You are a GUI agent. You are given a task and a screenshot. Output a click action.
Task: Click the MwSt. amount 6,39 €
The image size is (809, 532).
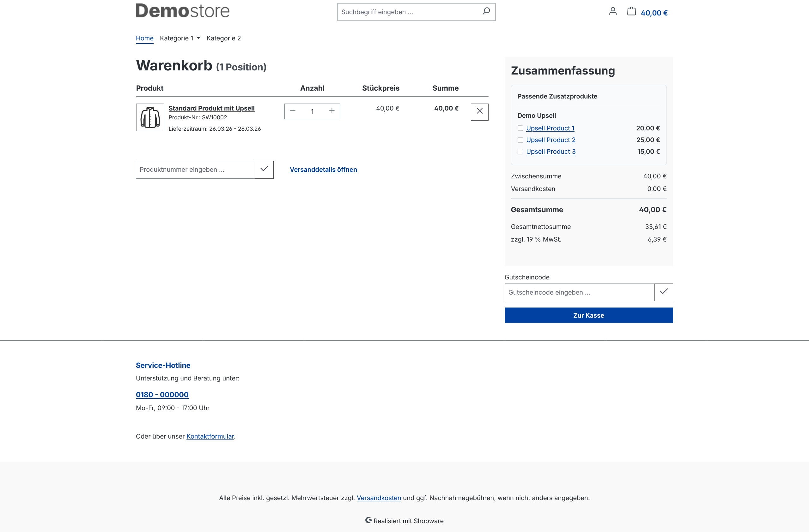click(657, 239)
